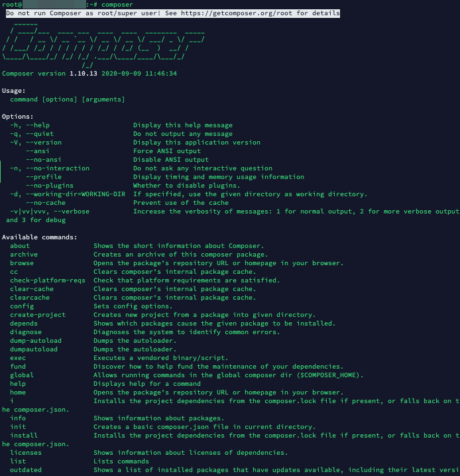This screenshot has height=476, width=460.
Task: Click the "Available commands:" heading
Action: tap(40, 237)
